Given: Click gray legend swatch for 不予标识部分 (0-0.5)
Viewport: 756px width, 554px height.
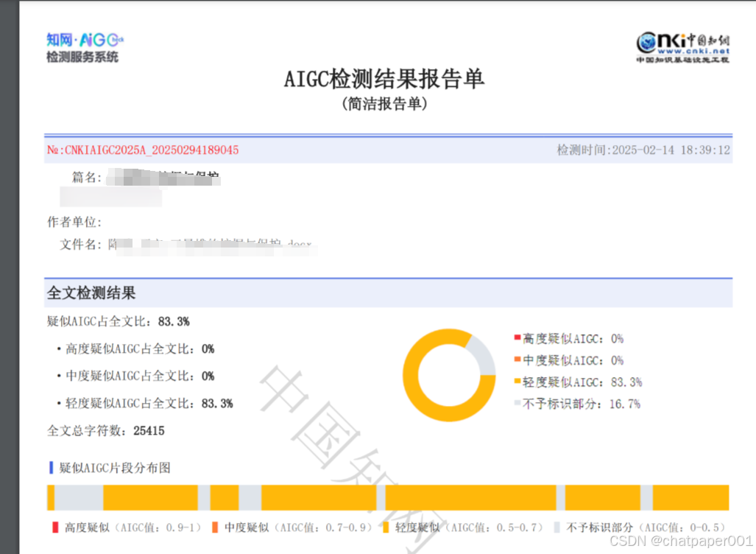Looking at the screenshot, I should [557, 527].
